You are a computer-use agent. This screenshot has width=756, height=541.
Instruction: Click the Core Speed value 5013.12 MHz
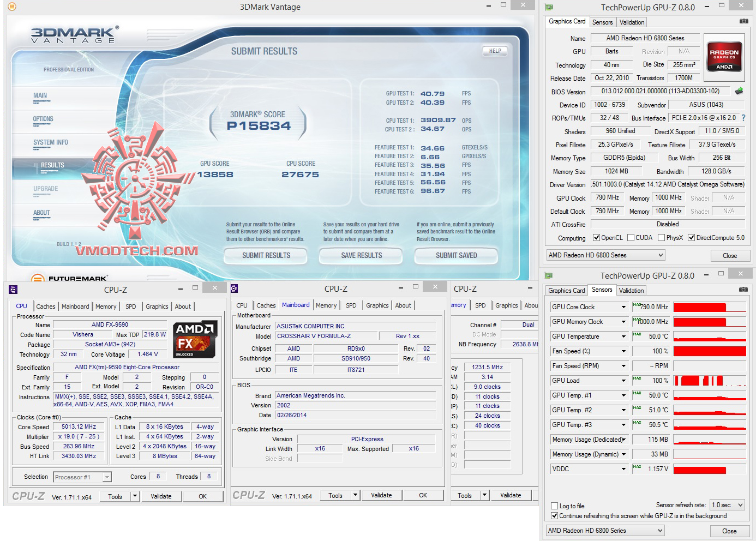click(x=79, y=427)
